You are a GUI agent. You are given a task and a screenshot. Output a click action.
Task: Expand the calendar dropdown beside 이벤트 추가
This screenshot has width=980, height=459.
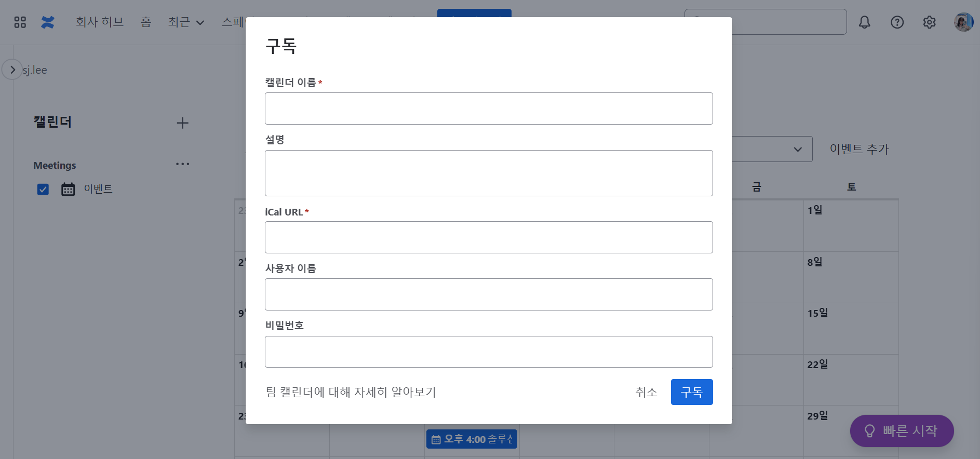point(797,150)
